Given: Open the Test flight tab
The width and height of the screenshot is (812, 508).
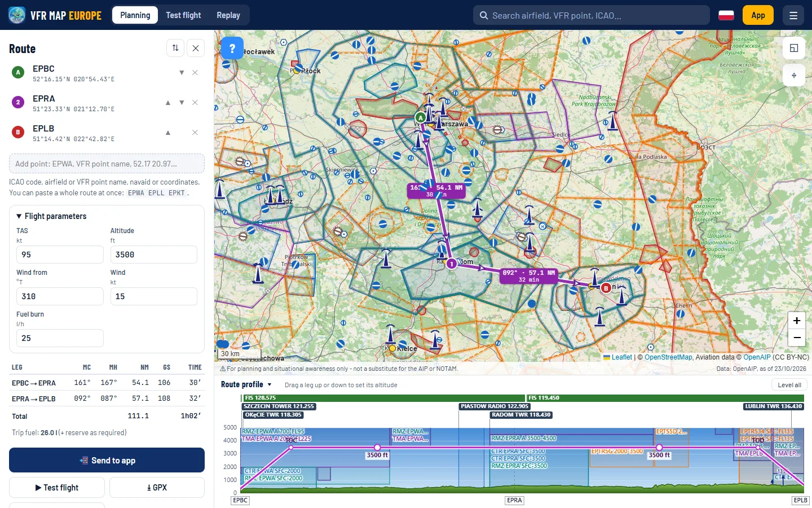Looking at the screenshot, I should click(x=183, y=15).
